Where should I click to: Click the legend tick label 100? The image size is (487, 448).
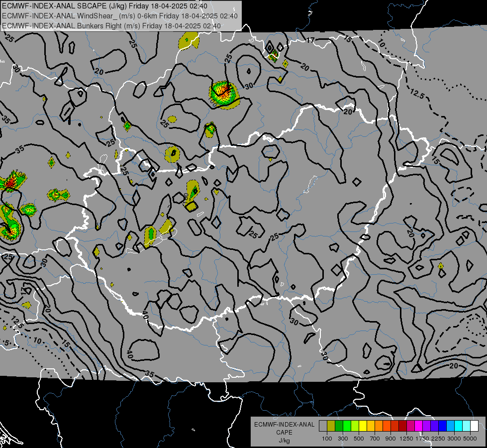[327, 439]
